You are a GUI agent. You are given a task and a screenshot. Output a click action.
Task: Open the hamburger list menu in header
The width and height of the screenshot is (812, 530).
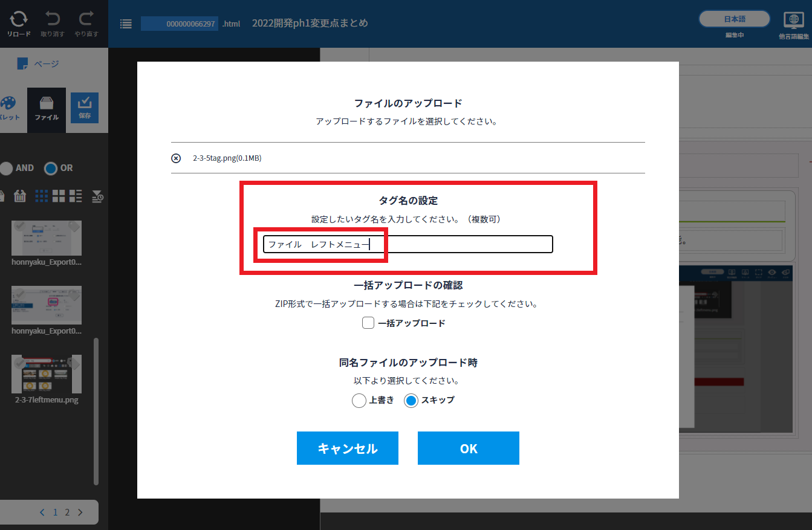(126, 24)
